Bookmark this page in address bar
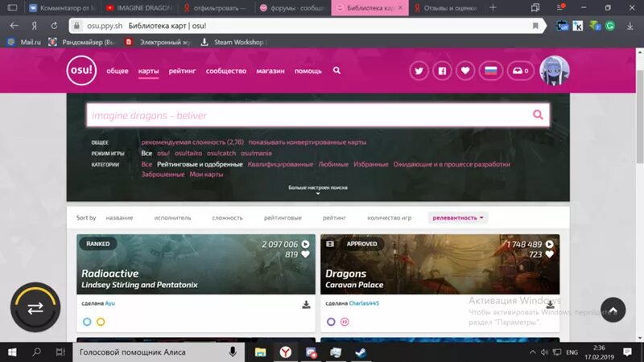The width and height of the screenshot is (644, 362). 535,26
